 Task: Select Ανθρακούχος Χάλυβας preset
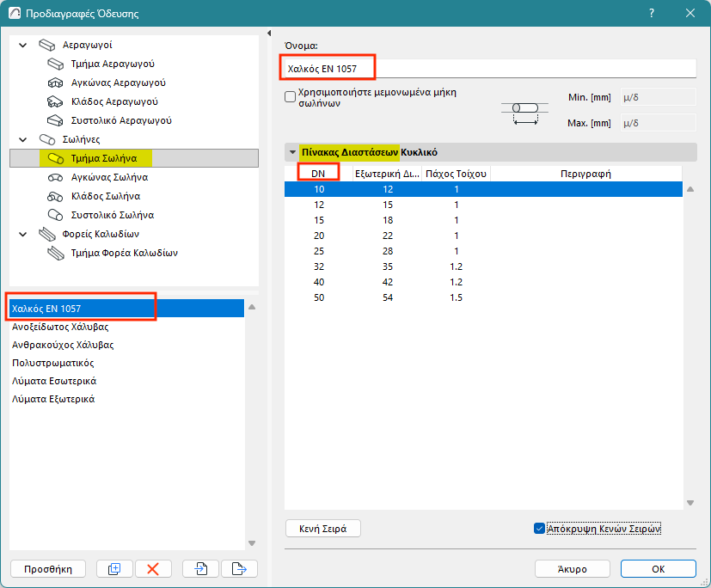point(126,345)
